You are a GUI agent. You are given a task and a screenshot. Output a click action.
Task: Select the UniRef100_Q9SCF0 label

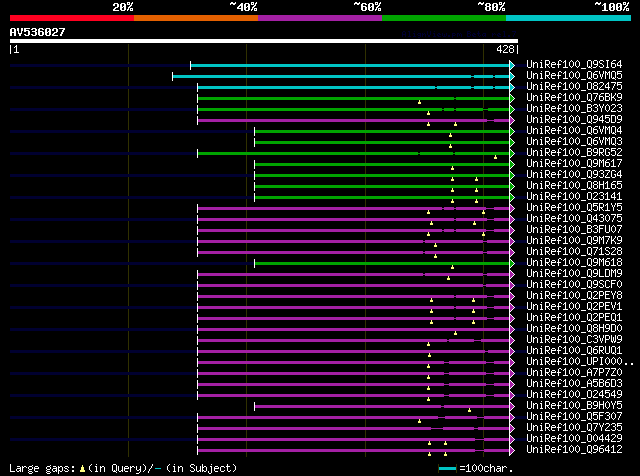click(574, 285)
